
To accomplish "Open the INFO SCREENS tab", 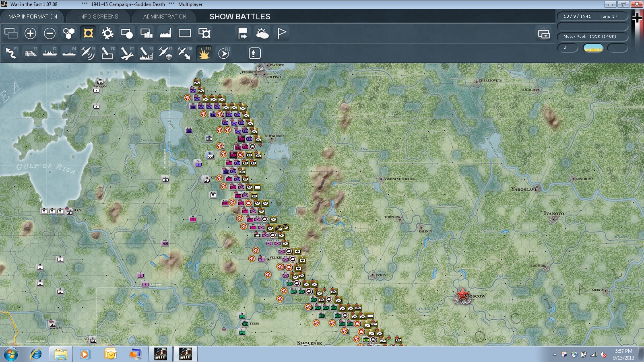I will 99,16.
